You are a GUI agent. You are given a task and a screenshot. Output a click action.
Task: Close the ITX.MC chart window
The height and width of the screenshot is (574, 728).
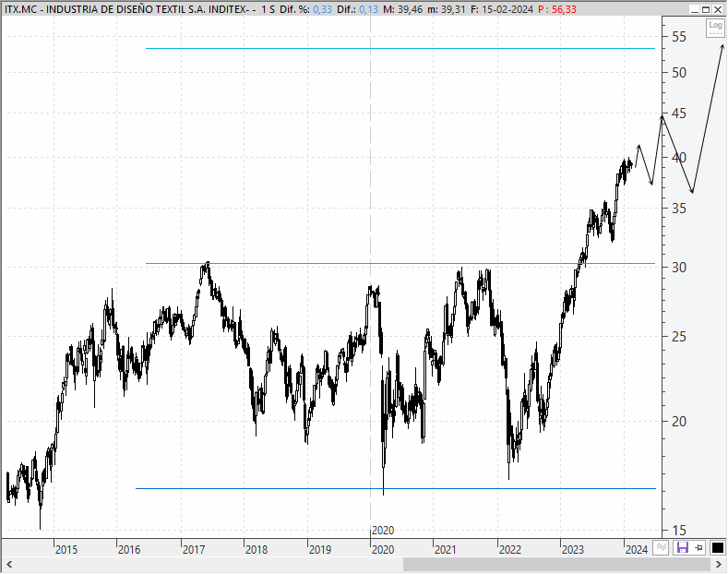point(717,9)
